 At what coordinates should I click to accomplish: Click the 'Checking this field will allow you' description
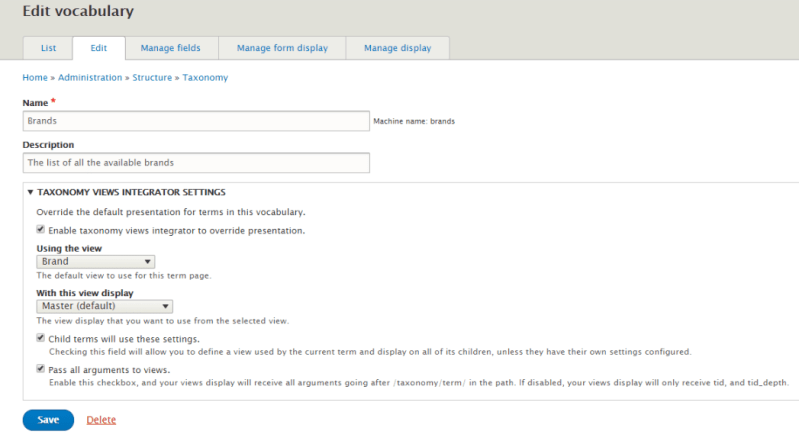[x=370, y=352]
